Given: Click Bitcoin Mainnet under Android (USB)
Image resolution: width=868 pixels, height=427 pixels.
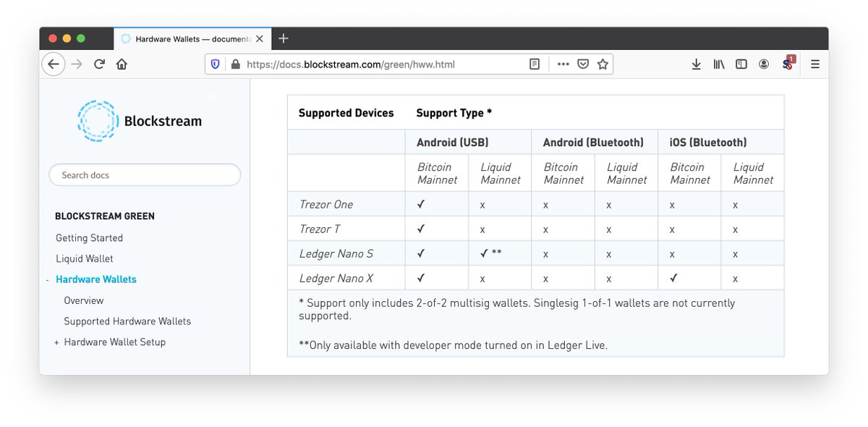Looking at the screenshot, I should point(437,173).
